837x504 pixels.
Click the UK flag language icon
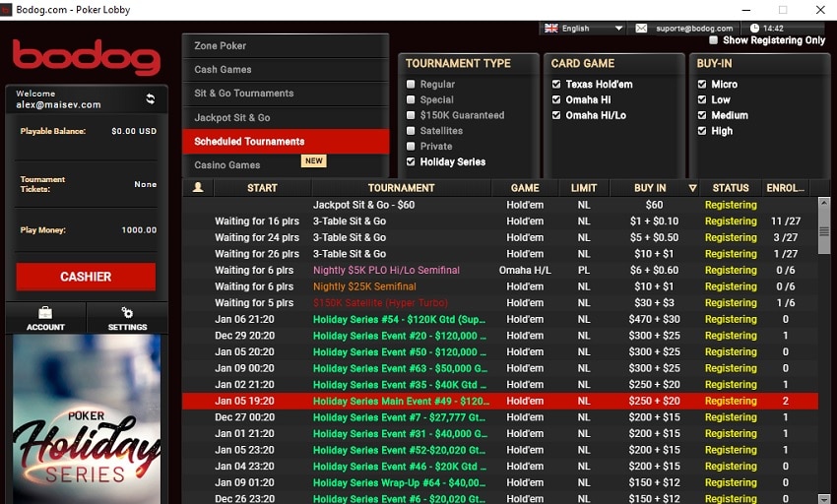point(550,29)
